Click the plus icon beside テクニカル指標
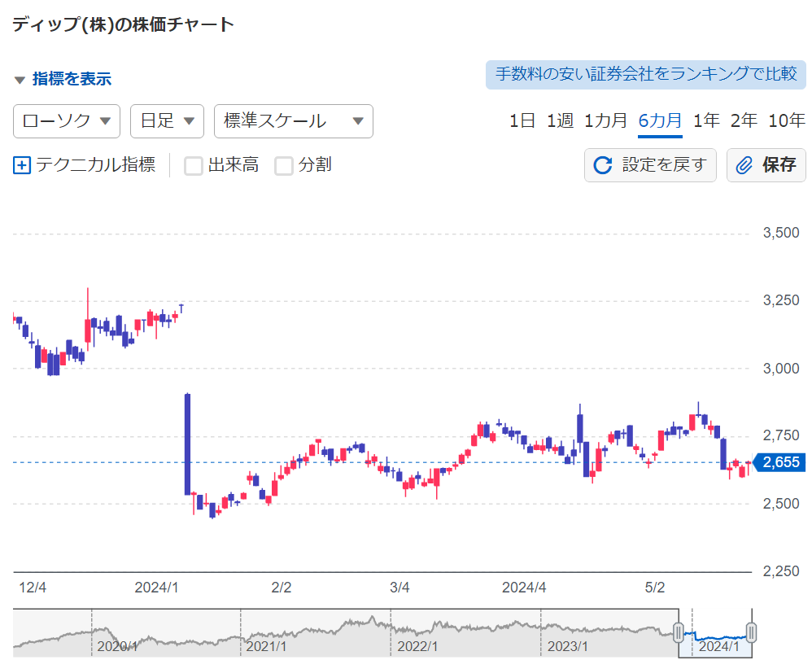 [x=22, y=166]
